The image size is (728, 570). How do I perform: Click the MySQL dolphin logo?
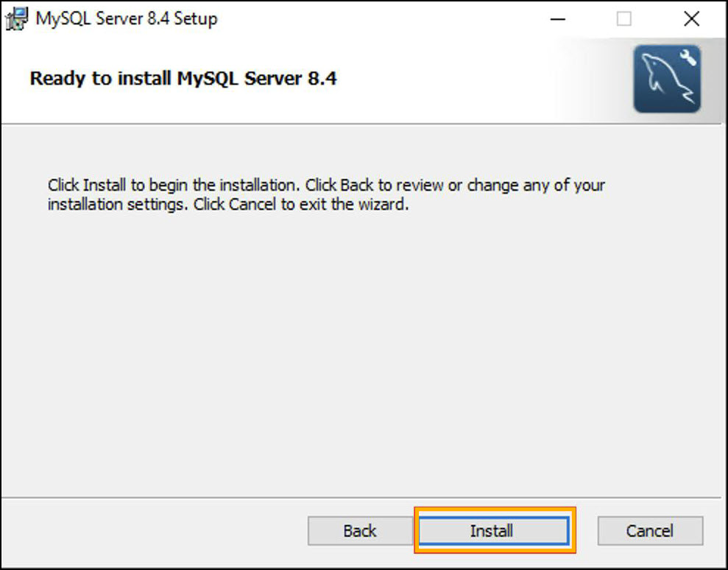(x=666, y=80)
